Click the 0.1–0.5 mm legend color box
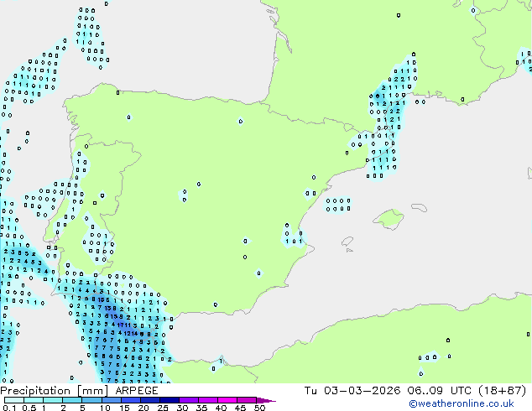Image resolution: width=532 pixels, height=411 pixels. [x=14, y=400]
